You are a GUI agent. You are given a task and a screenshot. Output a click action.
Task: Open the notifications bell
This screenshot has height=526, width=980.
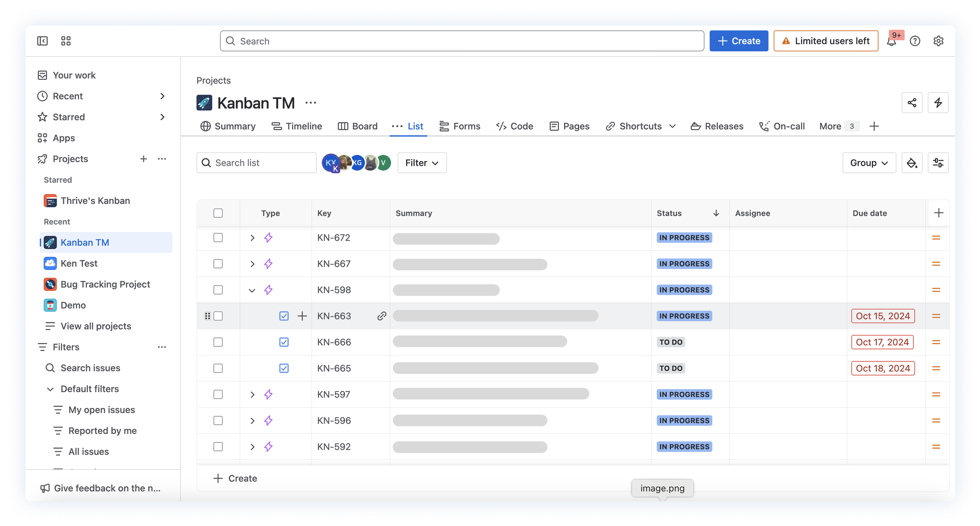point(891,41)
